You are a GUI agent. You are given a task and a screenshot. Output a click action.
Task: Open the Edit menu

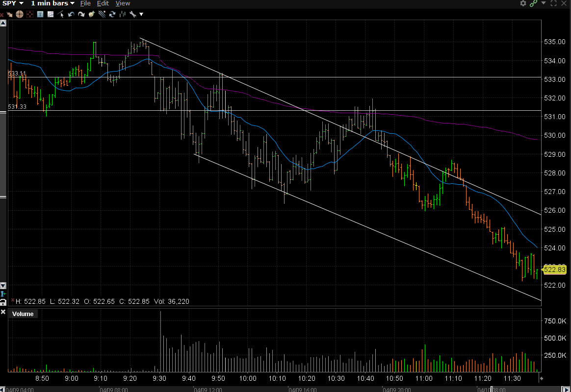coord(103,3)
